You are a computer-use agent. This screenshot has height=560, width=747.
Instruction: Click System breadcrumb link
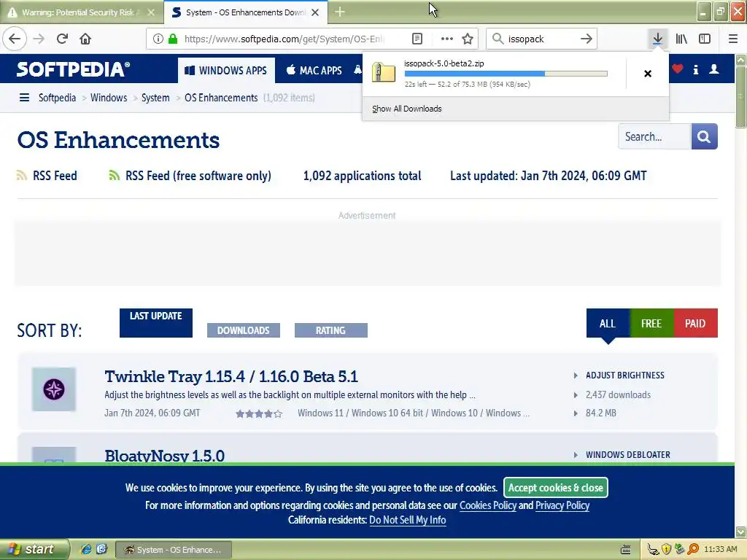click(x=155, y=98)
